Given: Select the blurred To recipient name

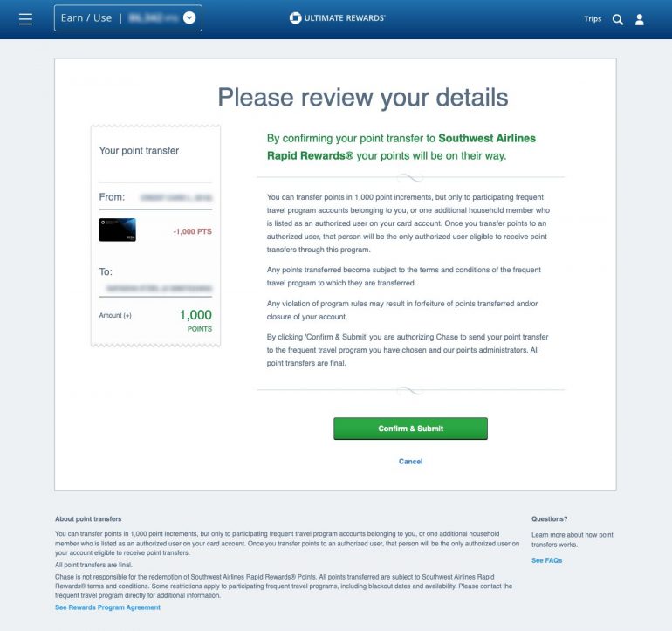Looking at the screenshot, I should (x=157, y=287).
